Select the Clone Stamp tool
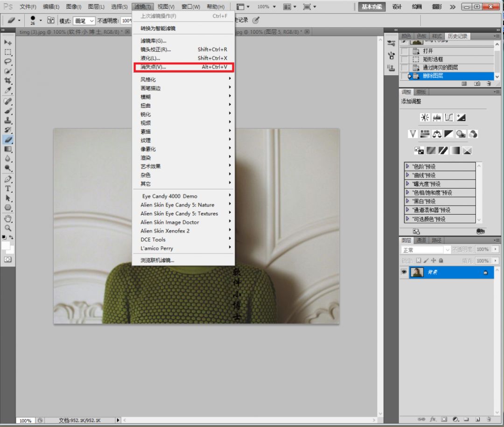This screenshot has width=504, height=427. tap(8, 120)
